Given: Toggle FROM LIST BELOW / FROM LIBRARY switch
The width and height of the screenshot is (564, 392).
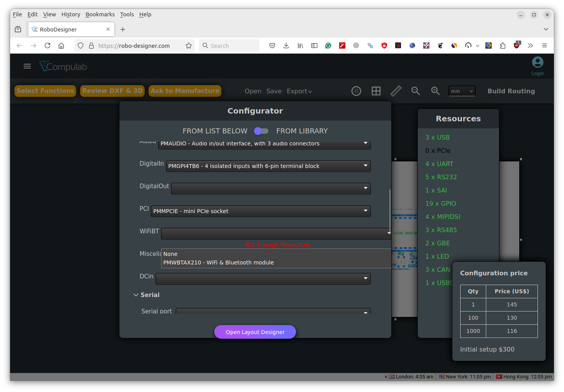Looking at the screenshot, I should tap(261, 131).
